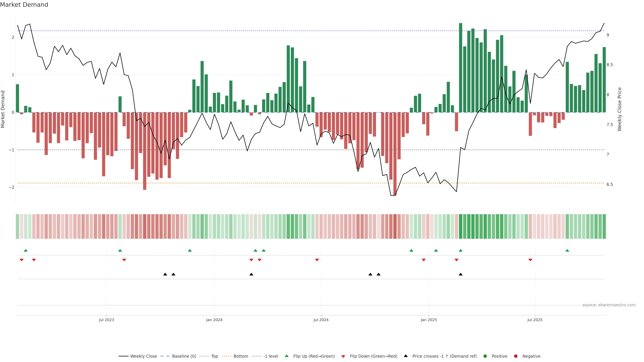The width and height of the screenshot is (644, 362).
Task: Click the last red flip-down marker
Action: coord(530,260)
